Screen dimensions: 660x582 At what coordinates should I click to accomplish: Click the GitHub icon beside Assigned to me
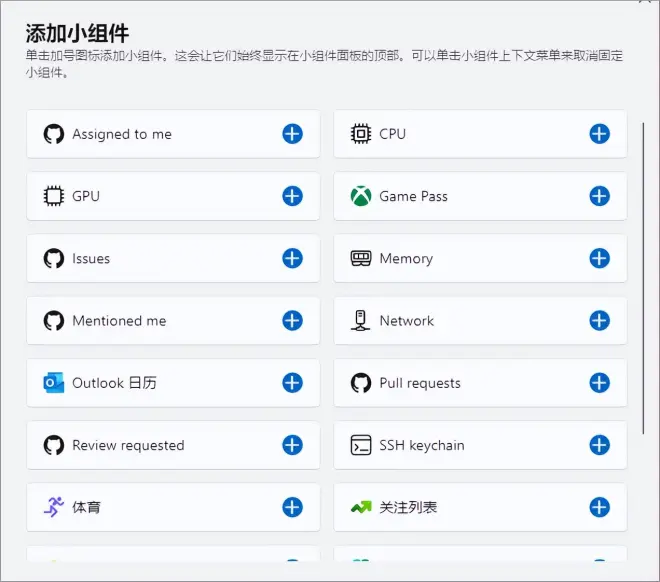54,134
